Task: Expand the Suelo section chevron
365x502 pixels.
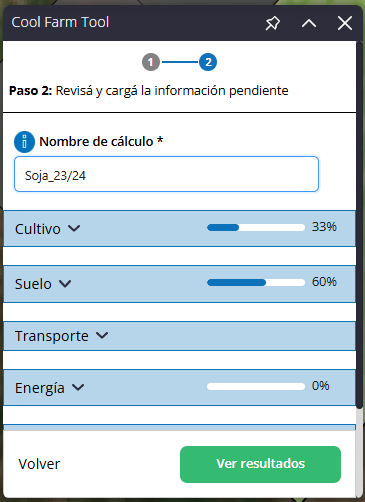Action: click(65, 284)
